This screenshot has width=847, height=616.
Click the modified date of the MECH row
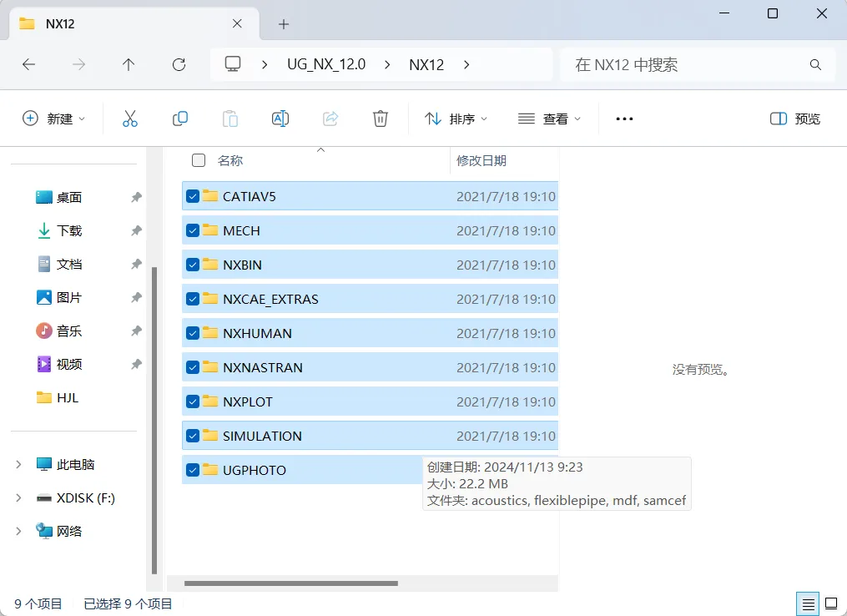507,230
